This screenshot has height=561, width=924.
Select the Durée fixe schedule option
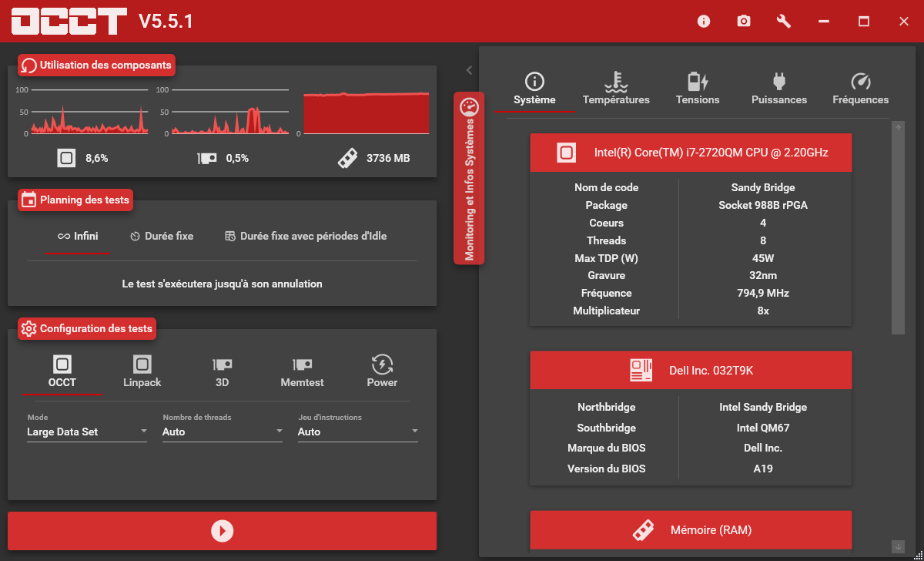(162, 237)
